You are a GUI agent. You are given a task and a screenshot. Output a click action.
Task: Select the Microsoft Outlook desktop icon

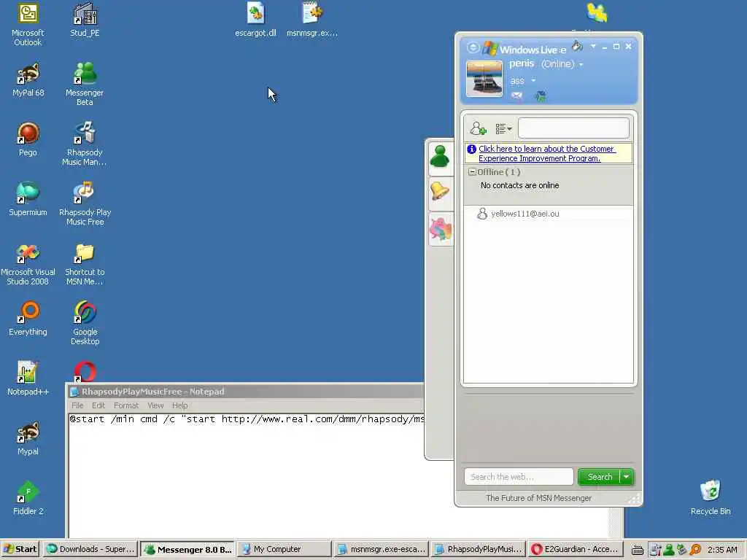(28, 25)
